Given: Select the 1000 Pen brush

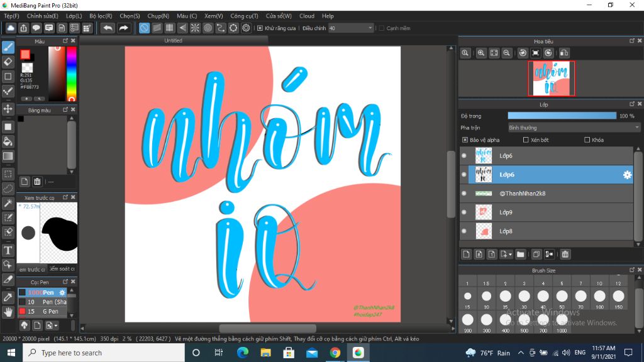Looking at the screenshot, I should tap(42, 292).
